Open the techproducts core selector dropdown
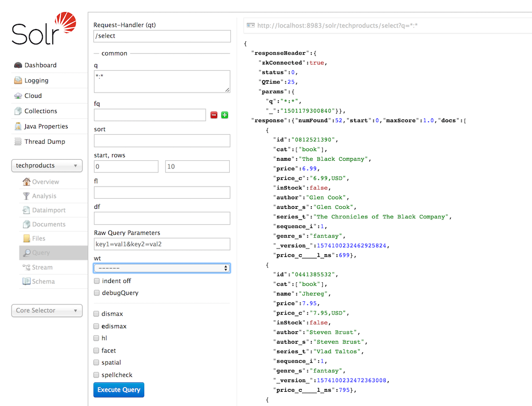Image resolution: width=532 pixels, height=406 pixels. click(x=46, y=165)
